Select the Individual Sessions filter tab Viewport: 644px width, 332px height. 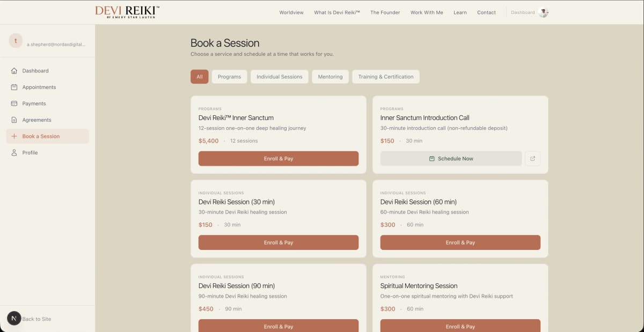point(279,76)
